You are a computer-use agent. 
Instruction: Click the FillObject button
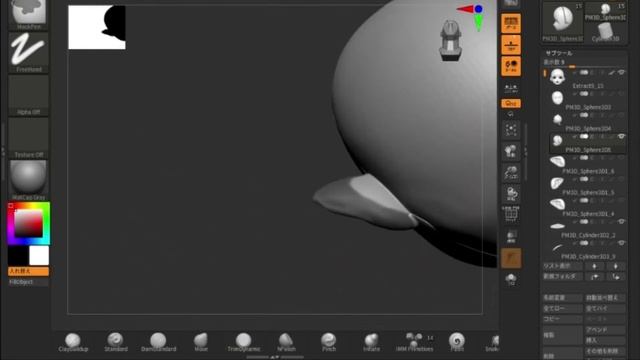(28, 282)
